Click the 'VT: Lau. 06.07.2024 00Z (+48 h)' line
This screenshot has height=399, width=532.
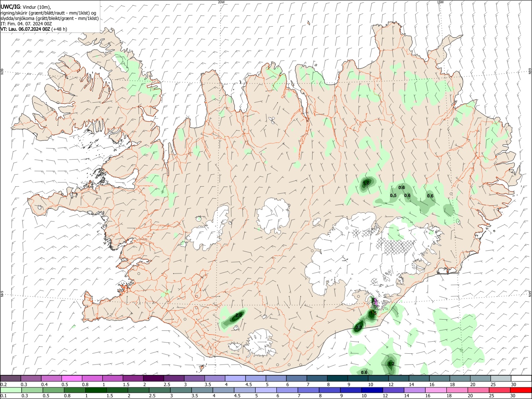pos(34,29)
